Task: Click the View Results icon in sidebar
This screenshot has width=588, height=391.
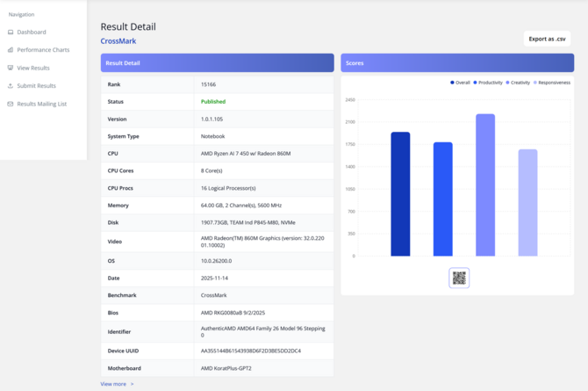Action: pyautogui.click(x=11, y=68)
